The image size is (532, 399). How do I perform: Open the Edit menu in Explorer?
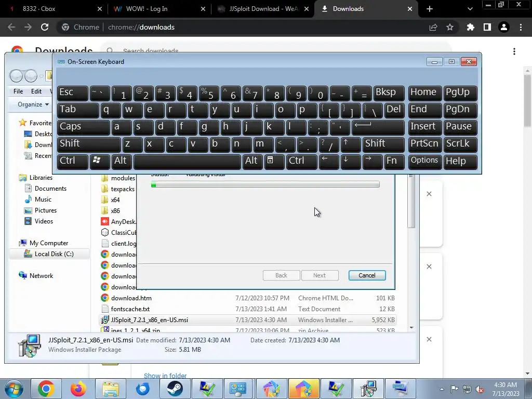click(36, 91)
